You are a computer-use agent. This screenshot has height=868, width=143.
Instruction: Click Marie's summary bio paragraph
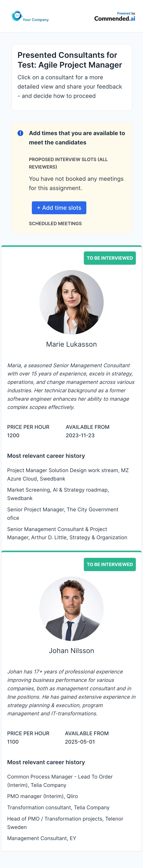coord(71,386)
